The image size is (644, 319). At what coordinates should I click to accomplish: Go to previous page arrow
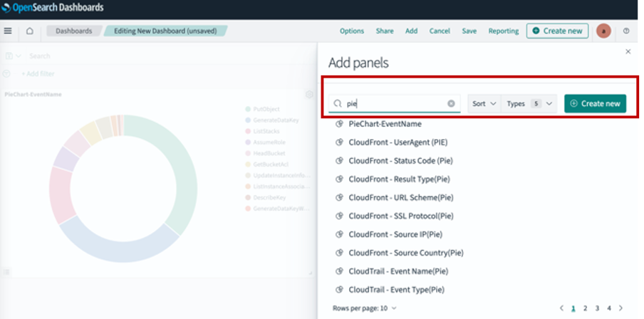point(562,308)
